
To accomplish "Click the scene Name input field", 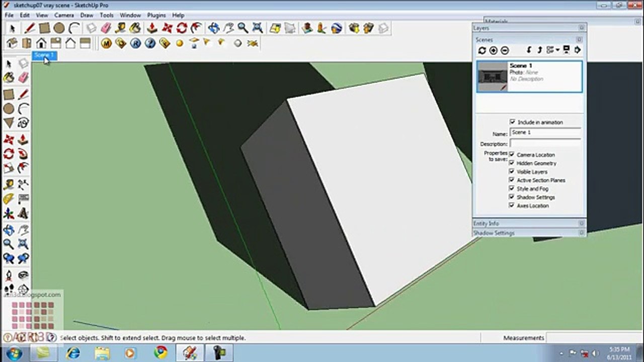I will (545, 132).
